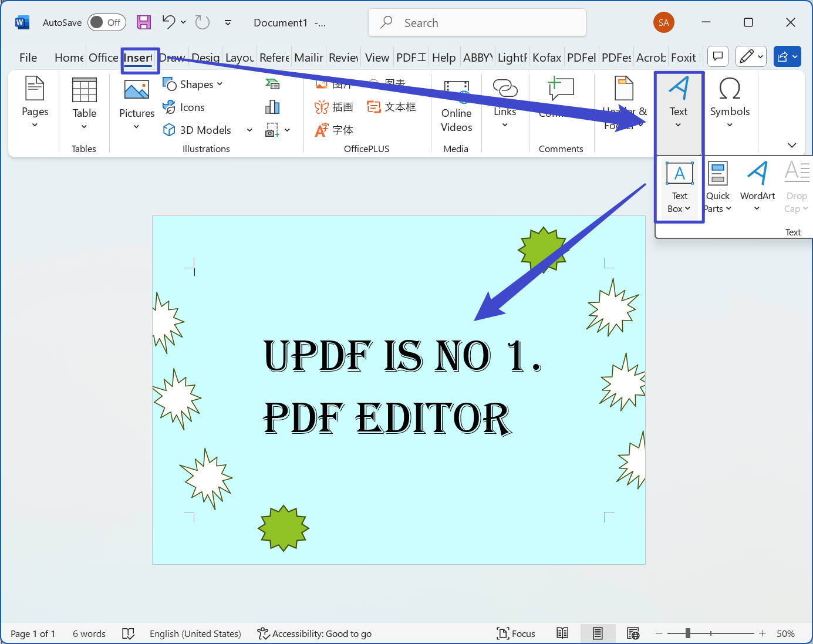Open the Links dropdown

pos(505,103)
